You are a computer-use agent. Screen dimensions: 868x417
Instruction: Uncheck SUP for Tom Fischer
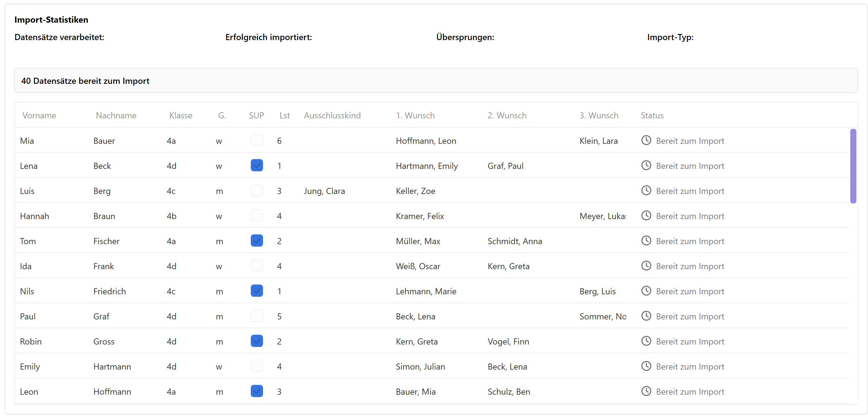point(257,240)
